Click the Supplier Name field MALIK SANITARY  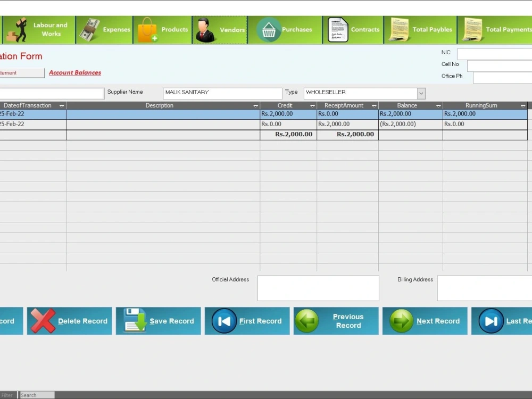coord(222,93)
